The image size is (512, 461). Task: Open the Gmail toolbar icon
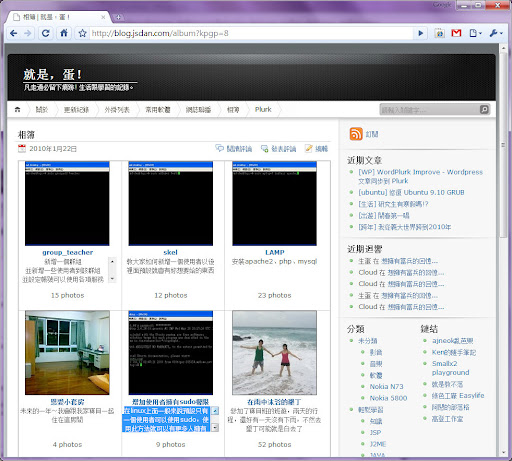(456, 33)
